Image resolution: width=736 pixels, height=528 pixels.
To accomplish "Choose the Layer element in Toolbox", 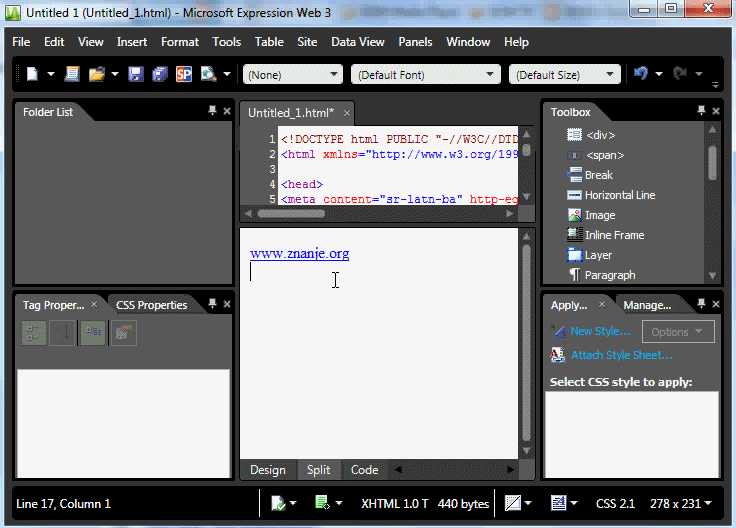I will (598, 255).
